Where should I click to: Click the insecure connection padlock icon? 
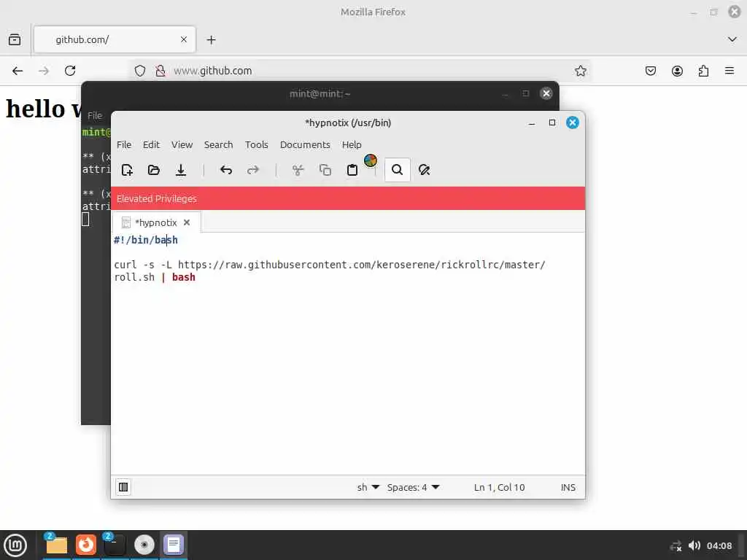[160, 71]
